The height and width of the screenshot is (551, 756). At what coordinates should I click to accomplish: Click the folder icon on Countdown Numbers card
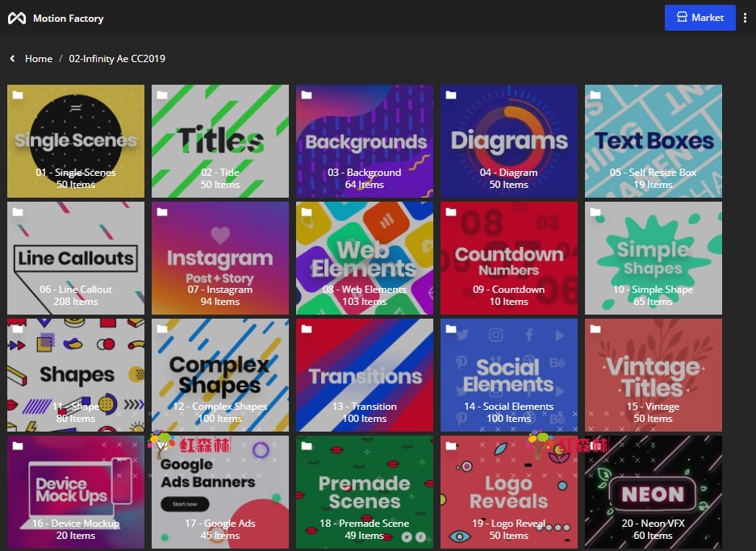coord(451,212)
